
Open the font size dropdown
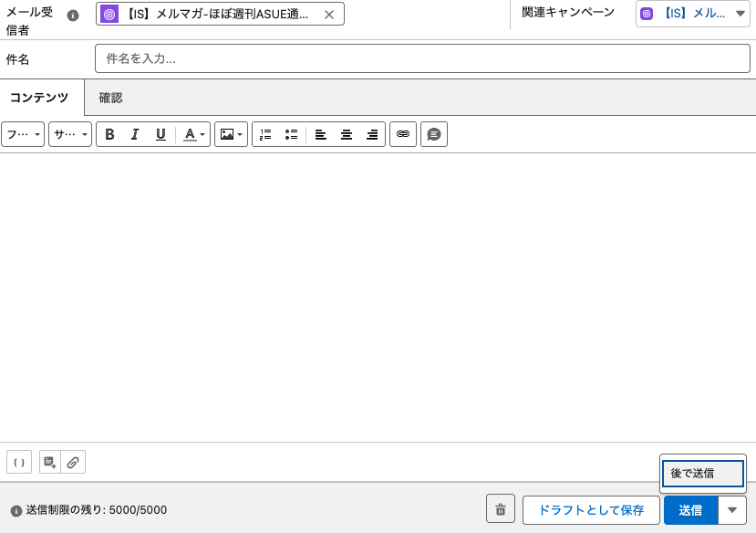70,134
